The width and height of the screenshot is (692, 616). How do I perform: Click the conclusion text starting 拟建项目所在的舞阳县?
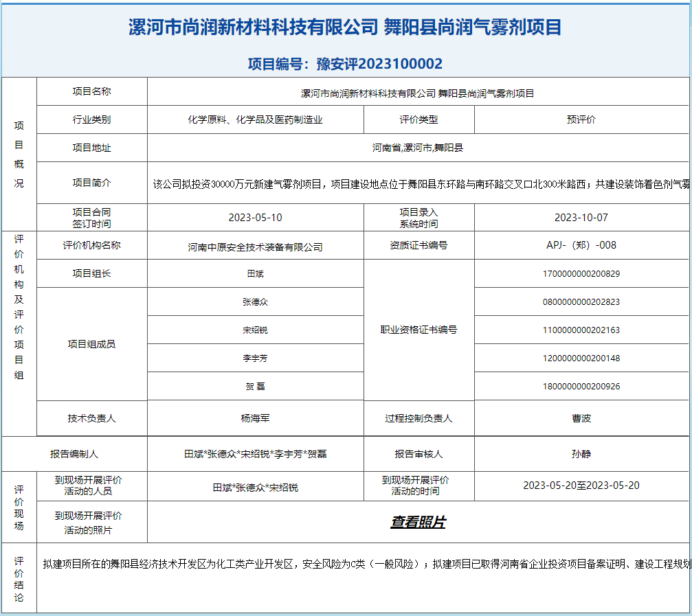(x=366, y=564)
